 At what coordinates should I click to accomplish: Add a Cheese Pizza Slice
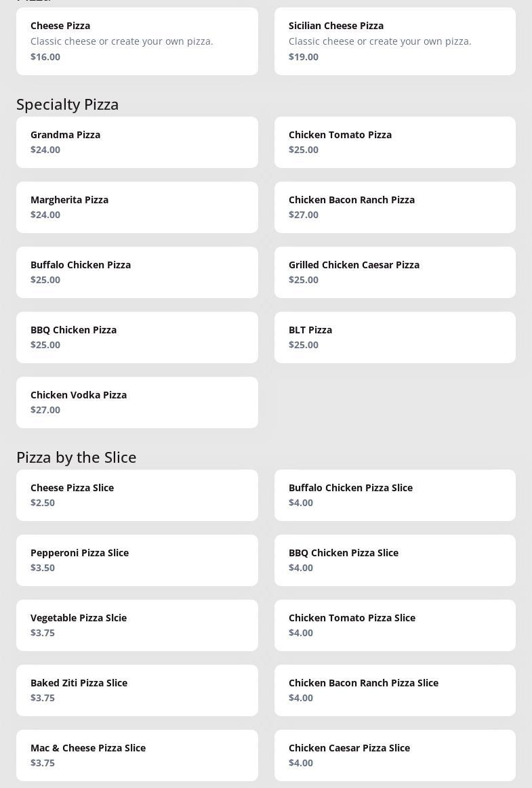[x=137, y=495]
